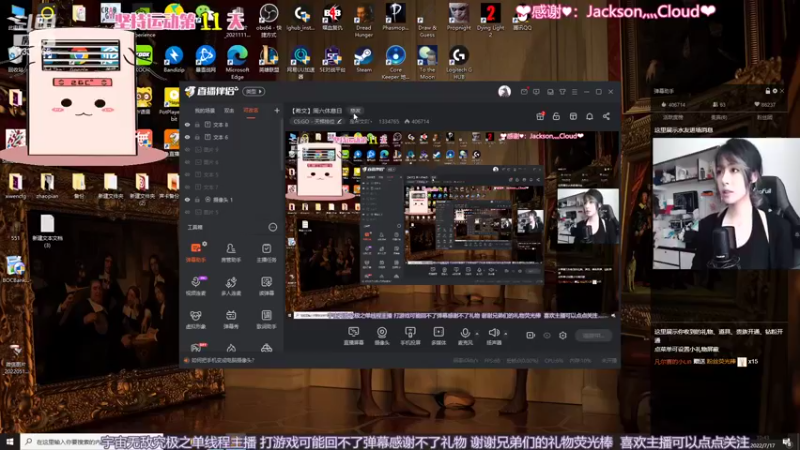
Task: Open the version dropdown beside the app logo
Action: point(254,91)
